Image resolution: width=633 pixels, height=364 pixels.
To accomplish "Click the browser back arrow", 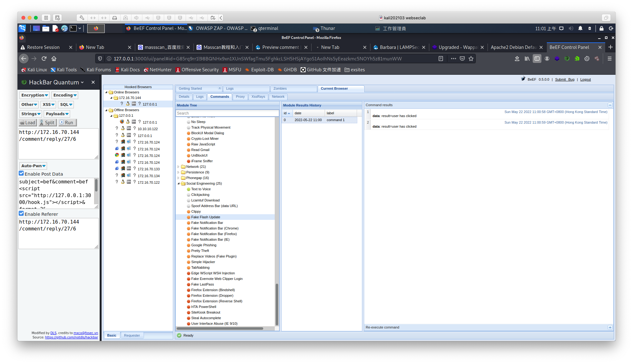I will (24, 59).
